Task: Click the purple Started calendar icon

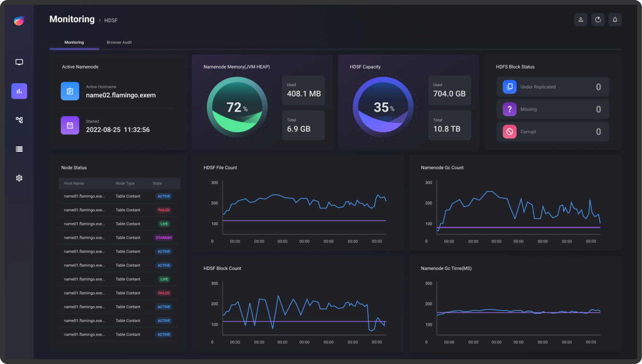Action: pos(70,125)
